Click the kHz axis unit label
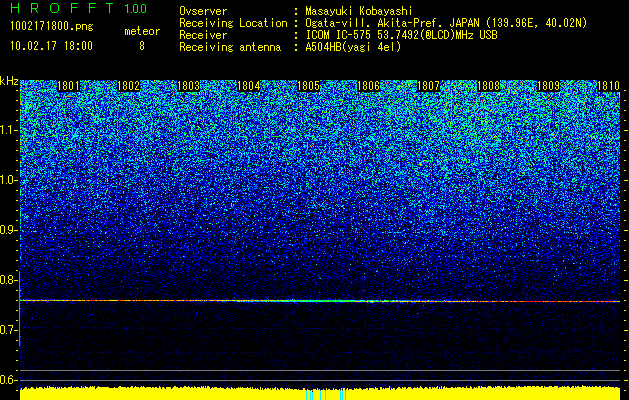The image size is (629, 400). pyautogui.click(x=9, y=81)
